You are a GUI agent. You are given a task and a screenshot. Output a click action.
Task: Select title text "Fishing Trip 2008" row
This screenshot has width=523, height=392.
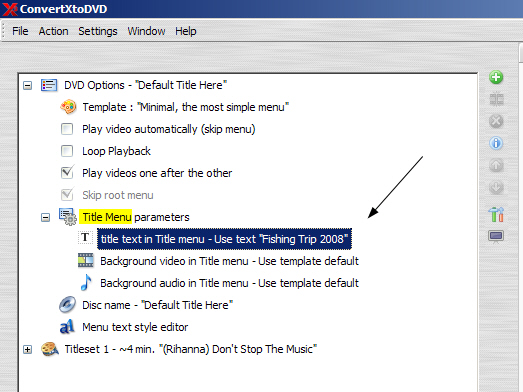pos(224,239)
